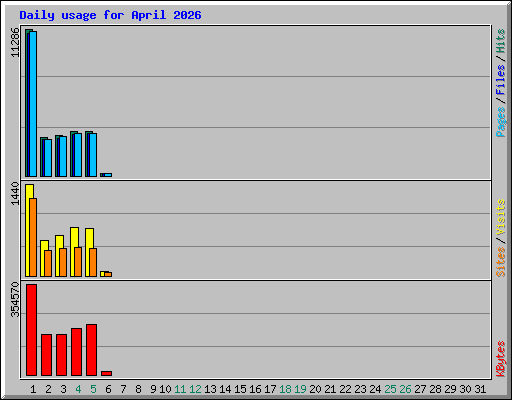Click green day label 19
512x400 pixels.
click(300, 389)
